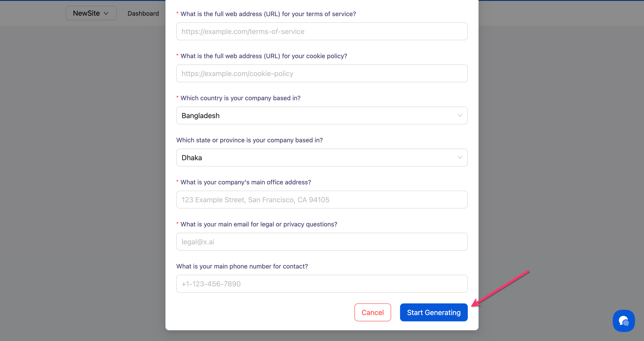Open the live chat widget

pyautogui.click(x=623, y=321)
